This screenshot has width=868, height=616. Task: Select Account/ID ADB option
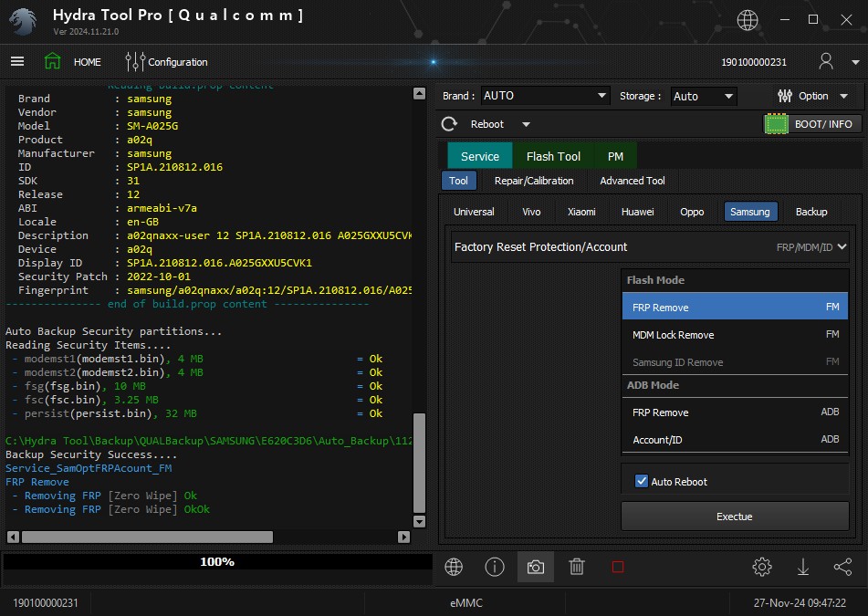point(735,440)
